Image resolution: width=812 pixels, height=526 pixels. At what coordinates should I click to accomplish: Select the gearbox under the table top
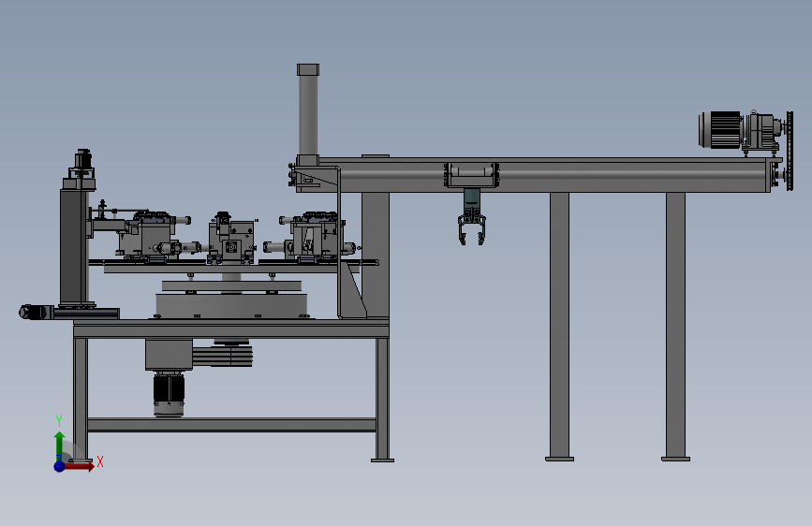tap(169, 355)
